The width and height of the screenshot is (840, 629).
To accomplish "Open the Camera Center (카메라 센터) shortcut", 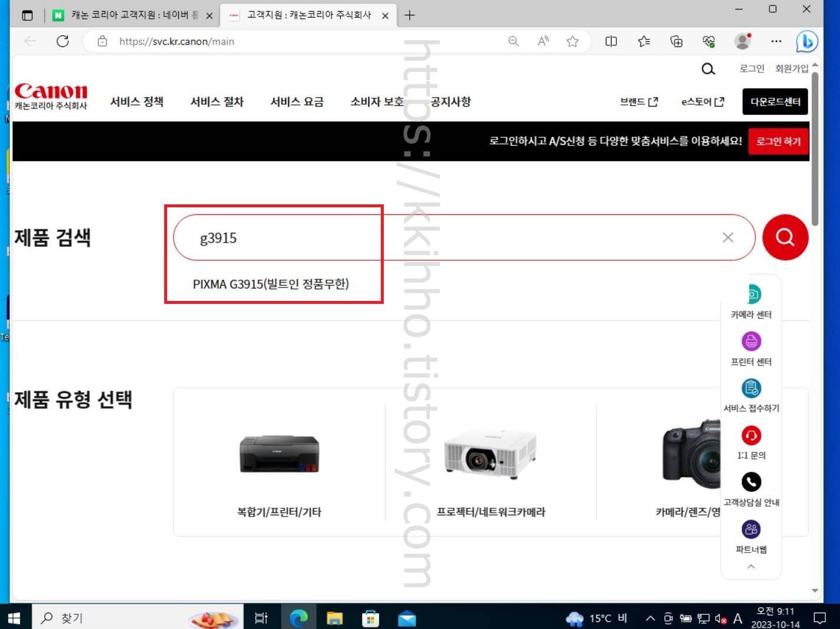I will pos(751,302).
